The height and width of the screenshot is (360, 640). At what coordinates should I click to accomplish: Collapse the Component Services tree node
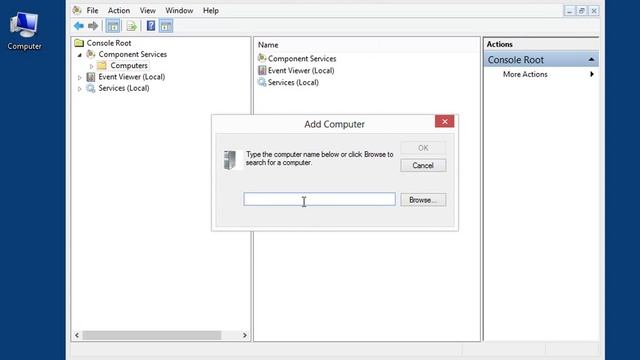click(80, 55)
